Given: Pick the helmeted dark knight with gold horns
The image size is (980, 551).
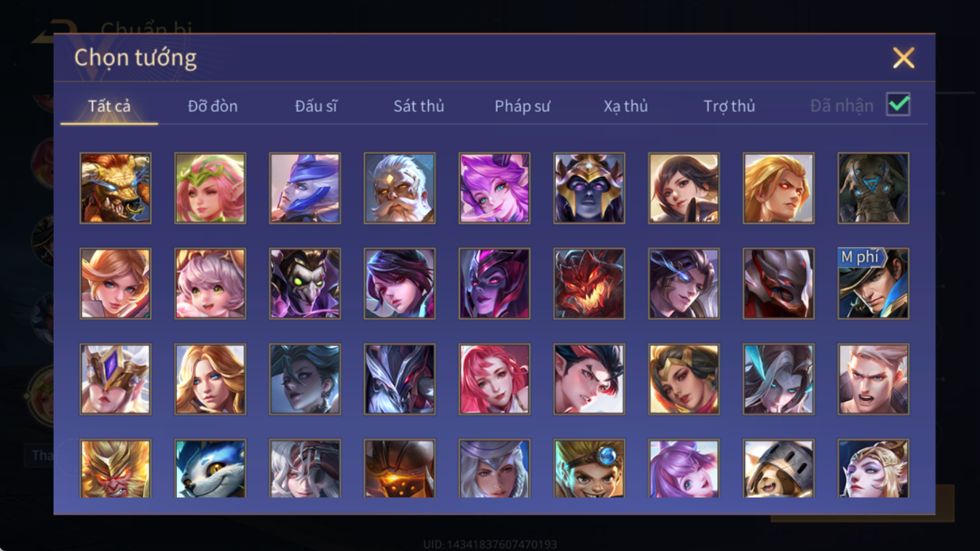Looking at the screenshot, I should click(x=589, y=188).
